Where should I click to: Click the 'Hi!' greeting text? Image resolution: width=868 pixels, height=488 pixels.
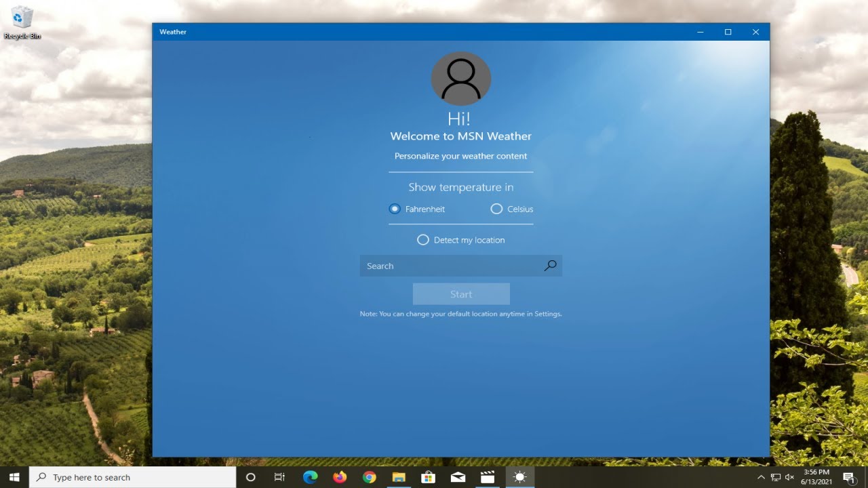[x=459, y=119]
